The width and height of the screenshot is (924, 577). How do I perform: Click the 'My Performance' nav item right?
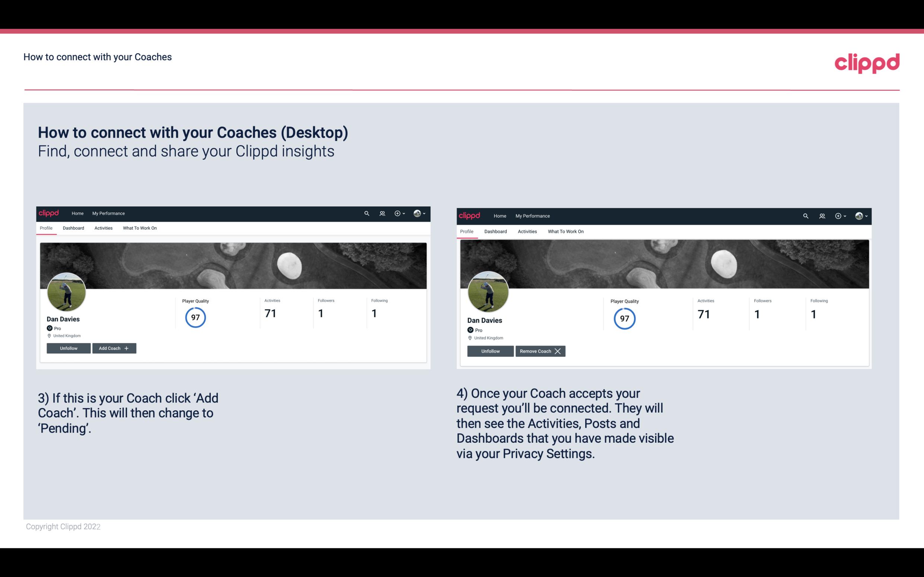coord(533,215)
